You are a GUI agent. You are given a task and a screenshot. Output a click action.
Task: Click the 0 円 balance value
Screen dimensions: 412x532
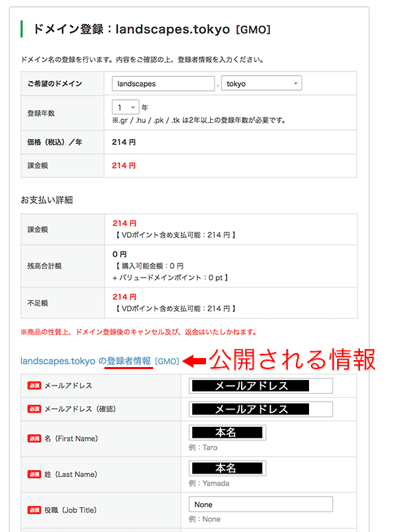[119, 254]
